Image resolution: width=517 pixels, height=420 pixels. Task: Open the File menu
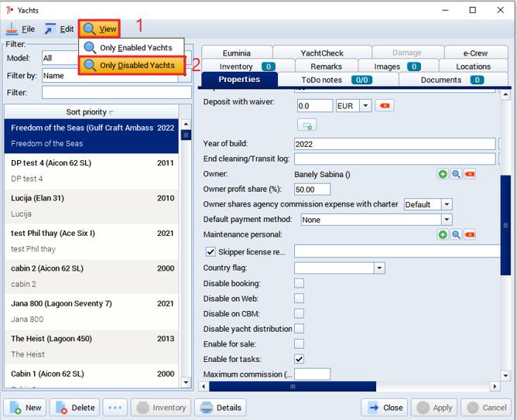(x=20, y=29)
